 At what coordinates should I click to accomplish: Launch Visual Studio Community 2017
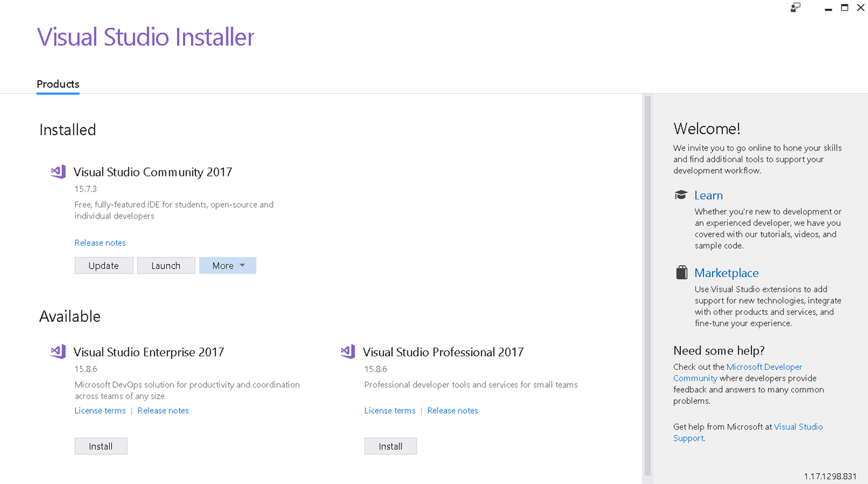pos(166,265)
